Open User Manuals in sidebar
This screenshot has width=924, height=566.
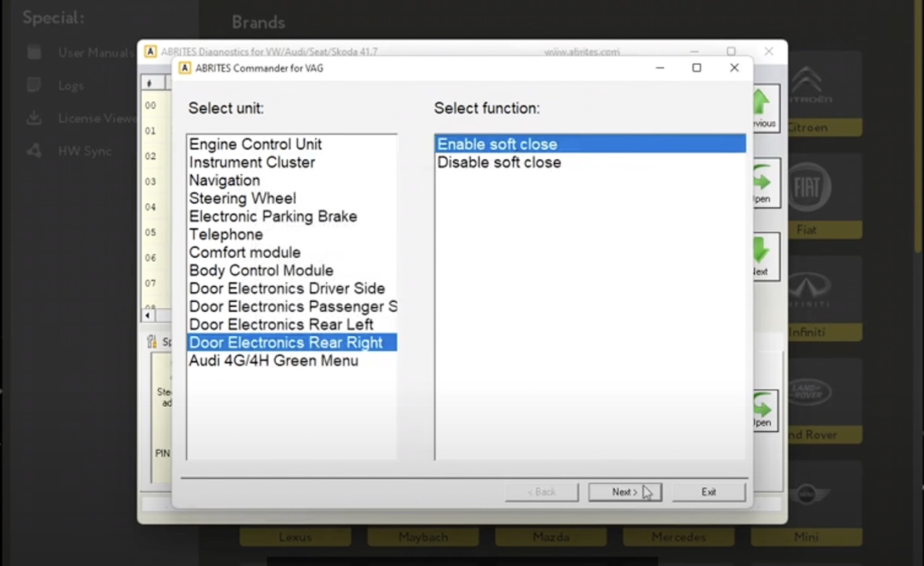[x=96, y=53]
